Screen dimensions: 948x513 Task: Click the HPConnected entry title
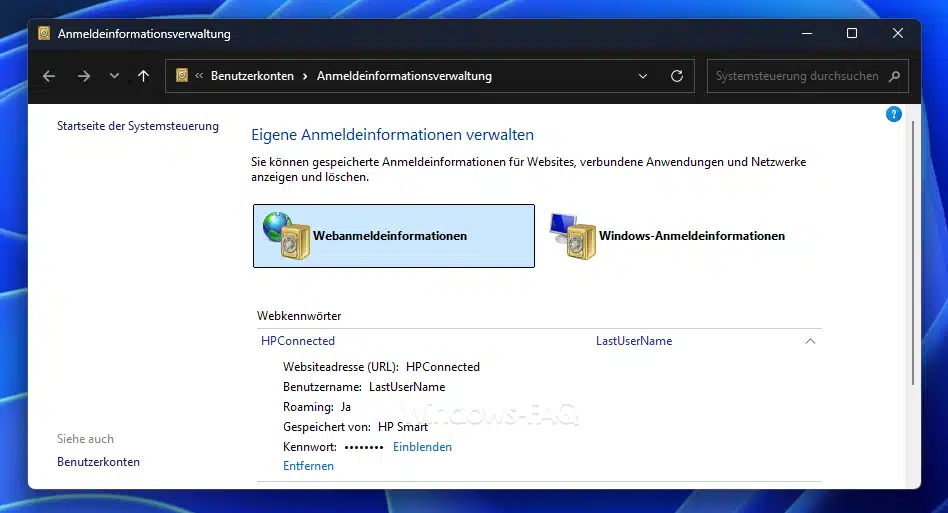coord(298,341)
